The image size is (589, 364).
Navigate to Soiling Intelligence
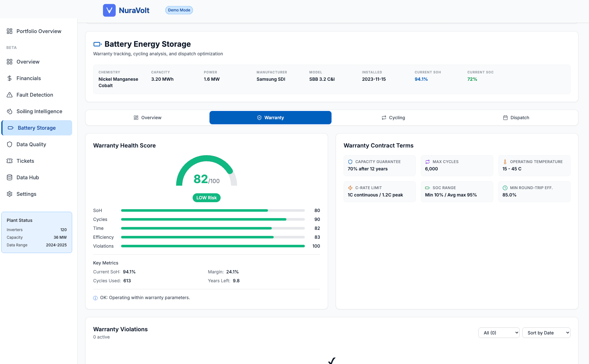click(x=37, y=111)
